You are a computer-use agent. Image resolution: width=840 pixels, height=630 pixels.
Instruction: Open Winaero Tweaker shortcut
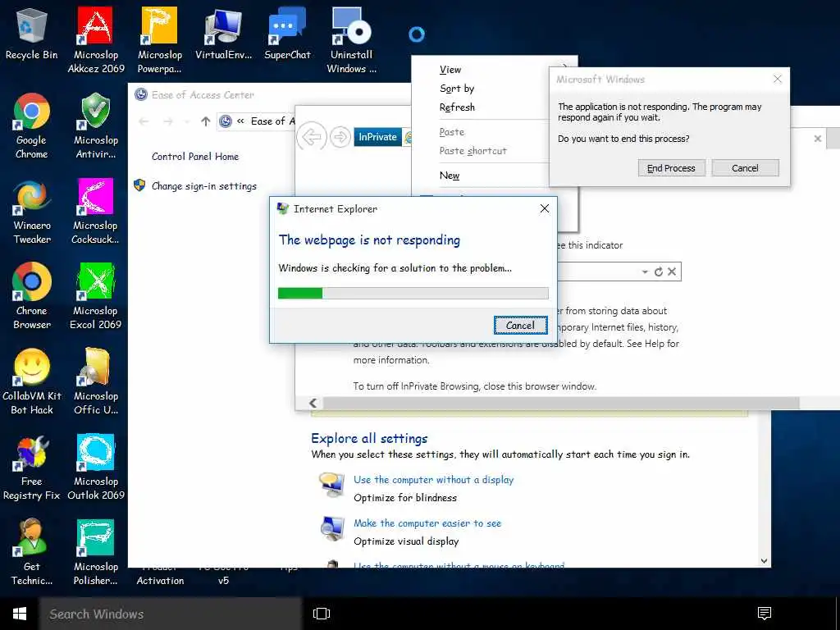point(32,211)
